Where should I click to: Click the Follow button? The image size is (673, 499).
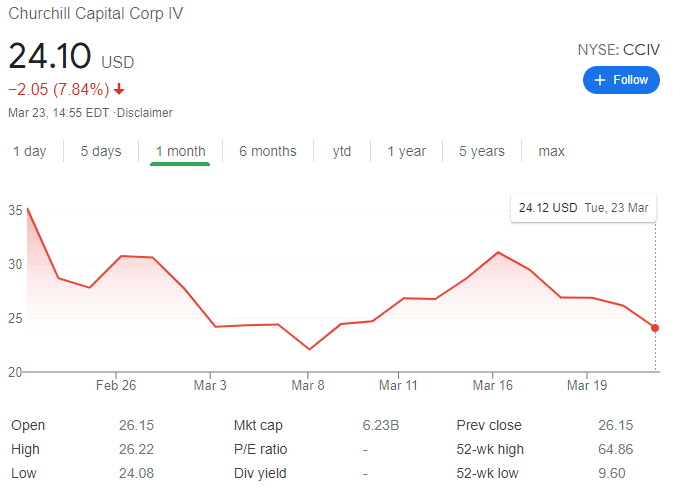(x=621, y=80)
